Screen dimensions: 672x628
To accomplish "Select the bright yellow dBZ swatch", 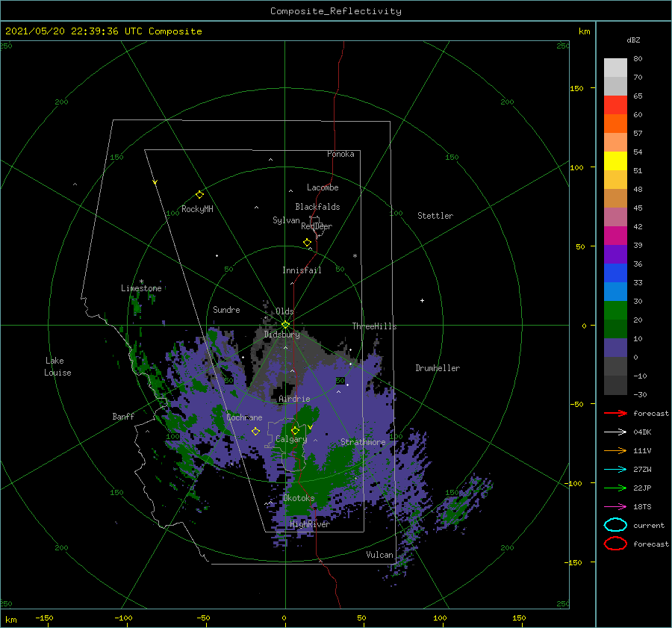I will pyautogui.click(x=615, y=161).
